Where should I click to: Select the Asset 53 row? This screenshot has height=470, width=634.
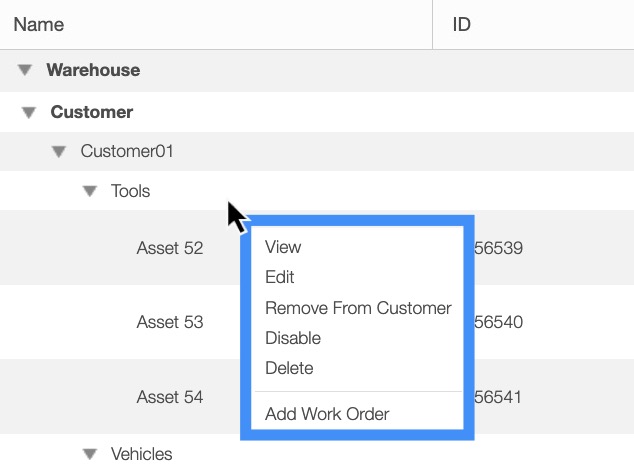[x=169, y=322]
